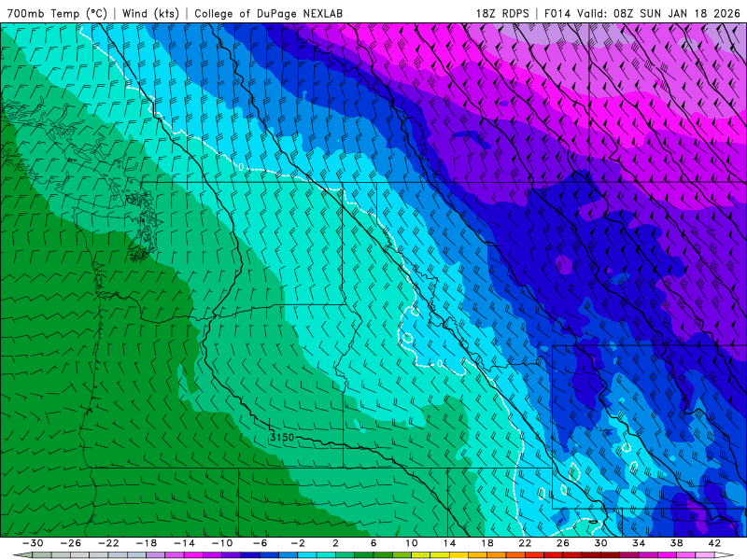Click the "14" color scale label
The height and width of the screenshot is (560, 747).
pos(449,543)
